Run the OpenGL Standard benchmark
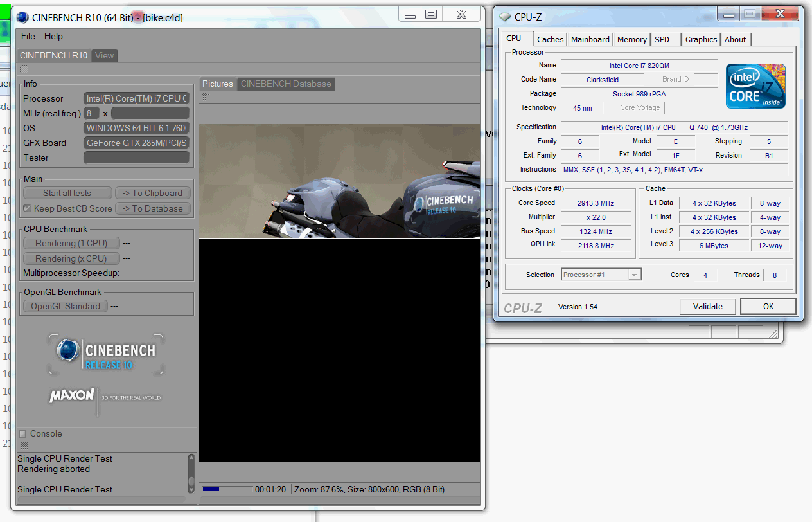The height and width of the screenshot is (522, 812). 66,306
